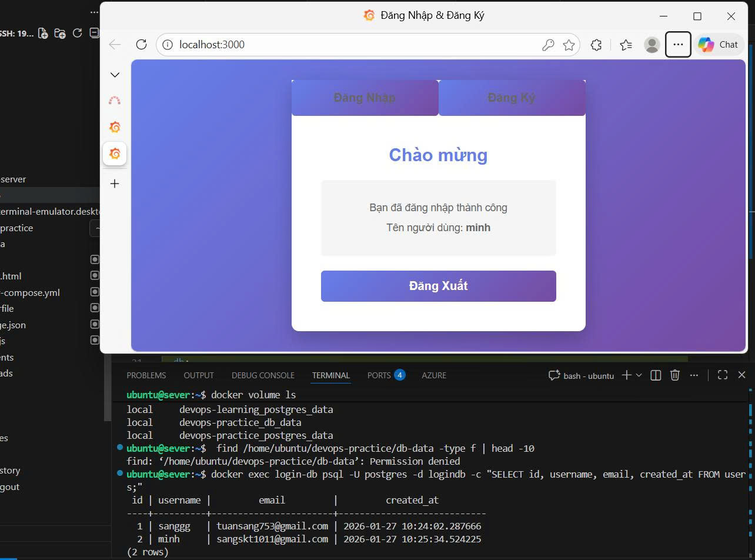This screenshot has width=755, height=560.
Task: Click the browser page refresh button
Action: click(x=141, y=45)
